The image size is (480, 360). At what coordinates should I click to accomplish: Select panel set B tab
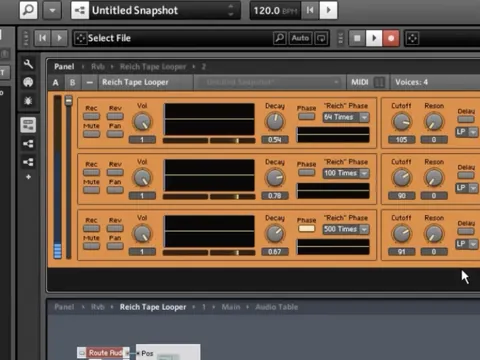click(x=72, y=82)
